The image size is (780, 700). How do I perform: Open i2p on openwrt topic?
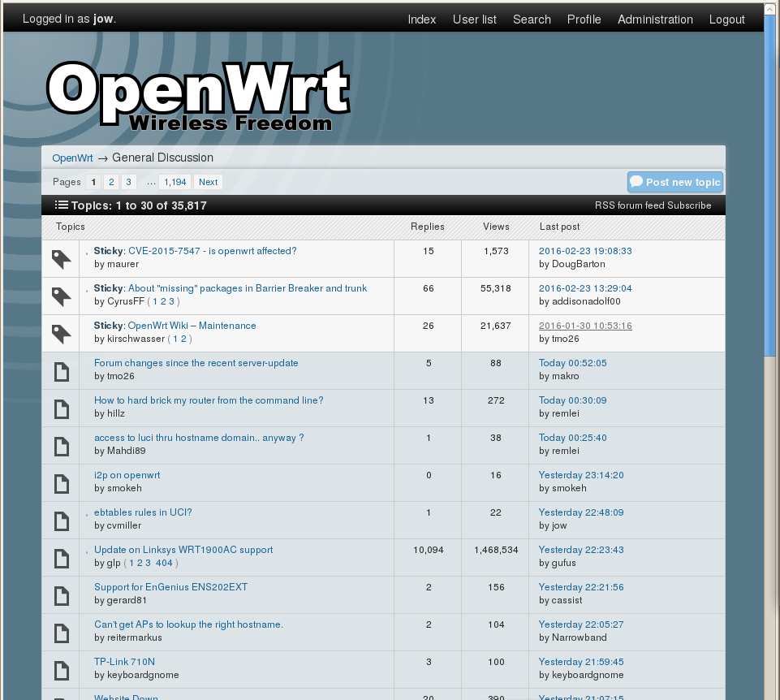coord(127,475)
